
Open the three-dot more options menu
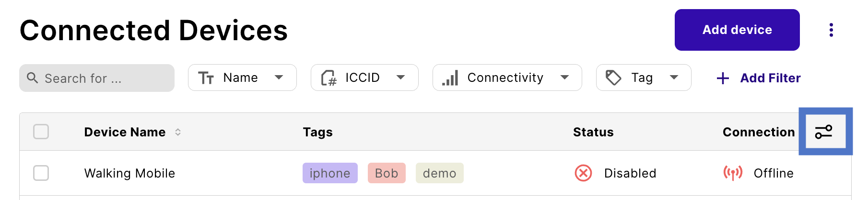tap(831, 30)
